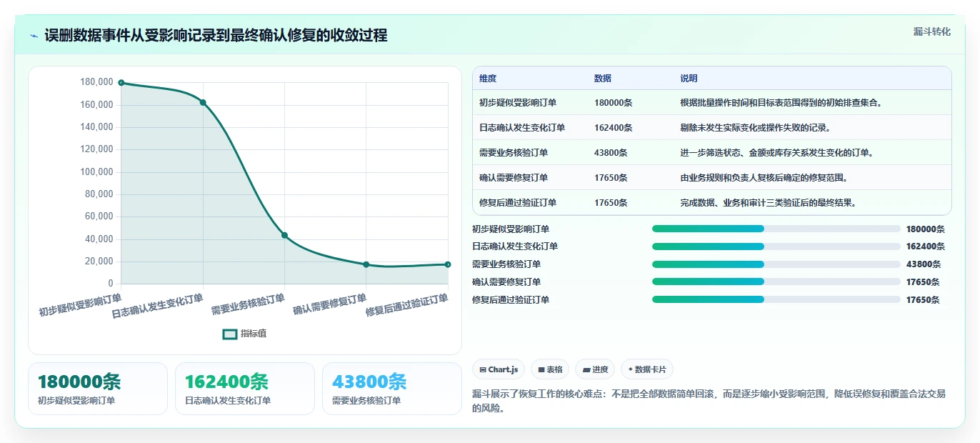Click the progress bar for 修复后通过验证订单
Viewport: 980px width, 443px height.
click(x=776, y=300)
